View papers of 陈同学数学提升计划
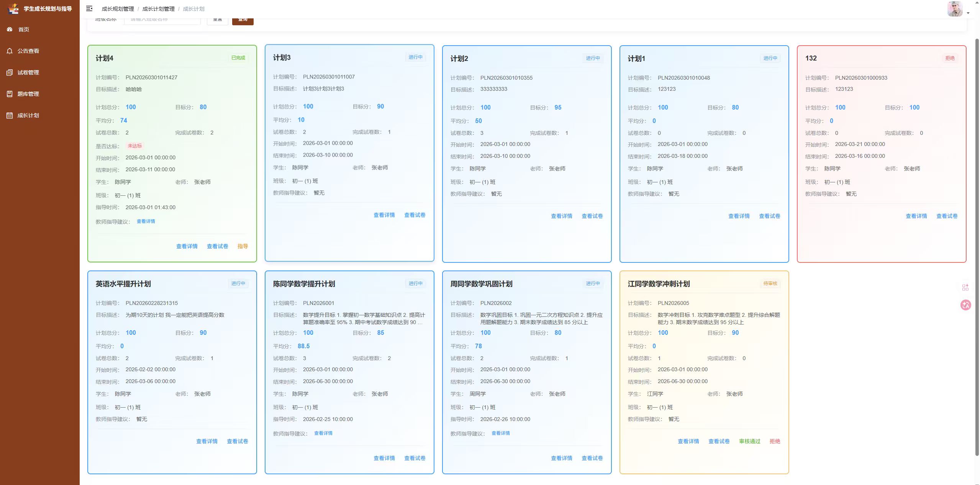Screen dimensions: 980x485 (x=415, y=458)
